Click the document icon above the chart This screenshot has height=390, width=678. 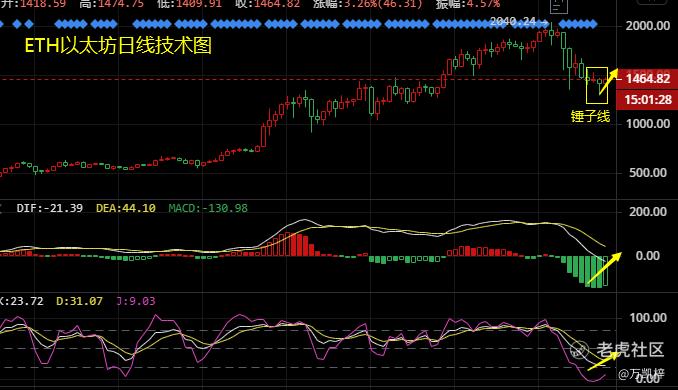pos(558,6)
